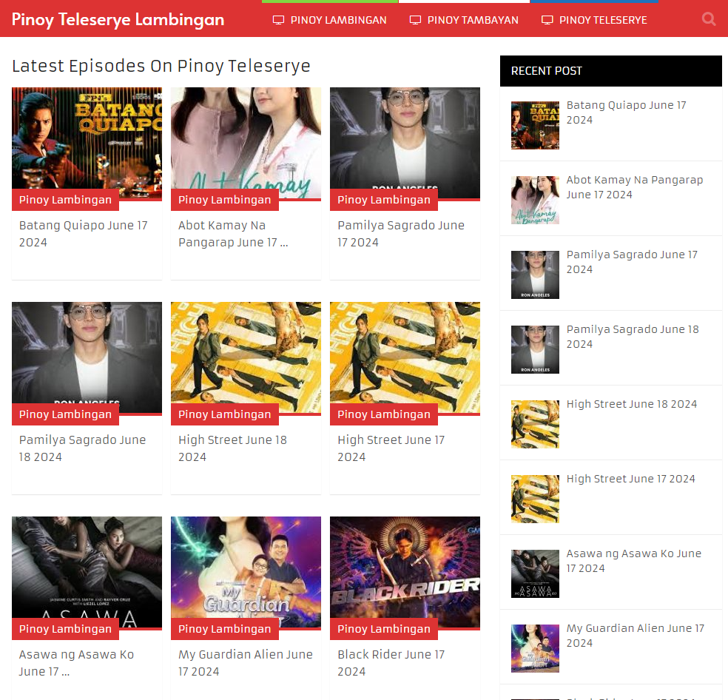Image resolution: width=728 pixels, height=700 pixels.
Task: Open recent post High Street June 17 2024
Action: click(x=630, y=479)
